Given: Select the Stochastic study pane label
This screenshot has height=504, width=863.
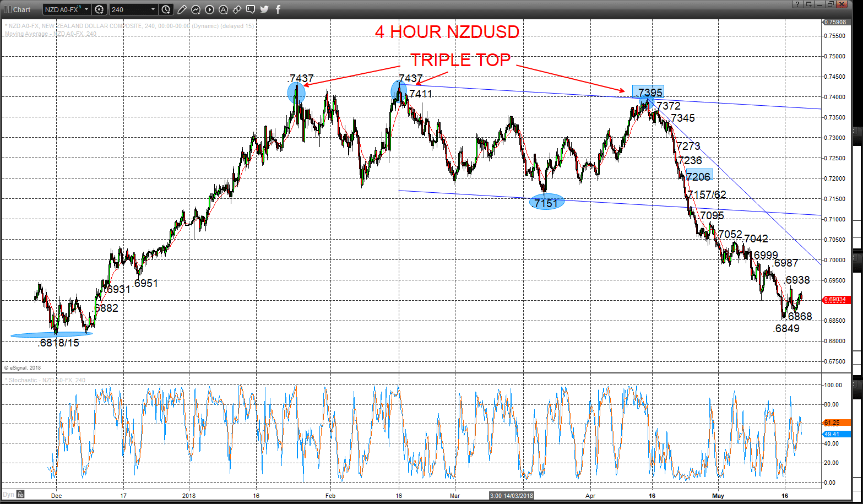Looking at the screenshot, I should 45,380.
